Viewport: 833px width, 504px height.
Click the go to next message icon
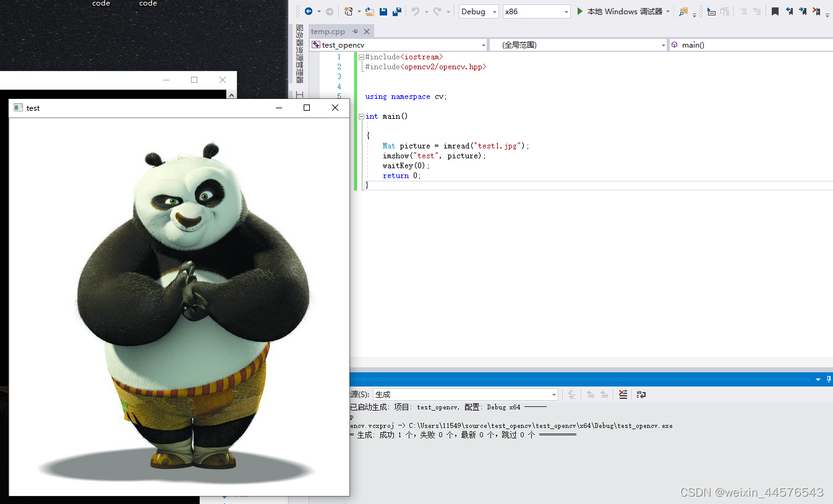point(604,394)
